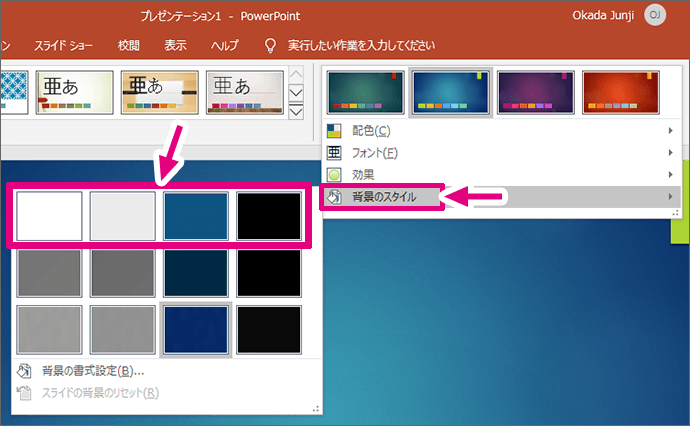The height and width of the screenshot is (426, 690).
Task: Expand the arrow beside 効果
Action: tap(670, 175)
